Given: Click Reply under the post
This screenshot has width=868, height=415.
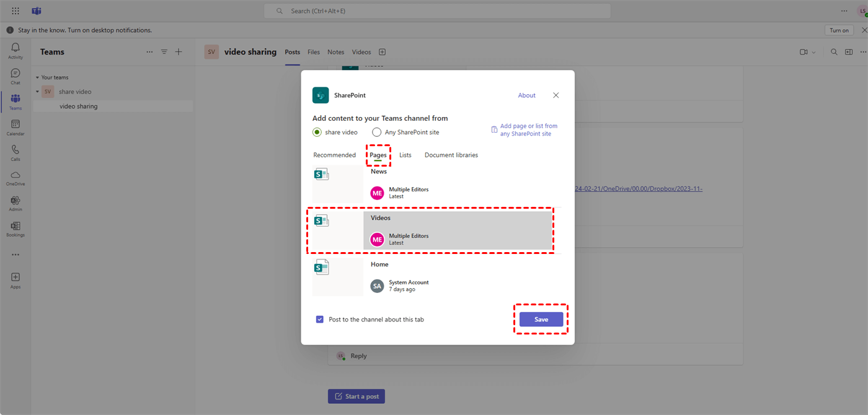Looking at the screenshot, I should (358, 356).
